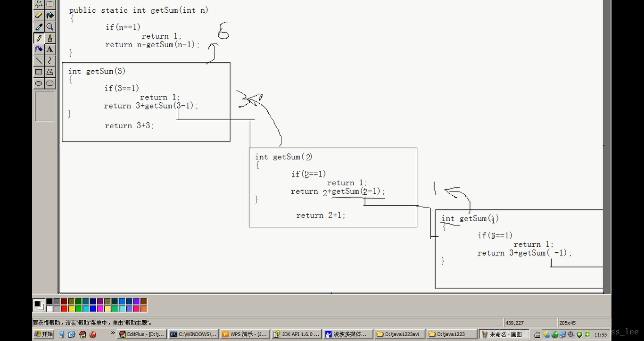The image size is (644, 341).
Task: Pick the bright red color swatch
Action: pos(64,308)
